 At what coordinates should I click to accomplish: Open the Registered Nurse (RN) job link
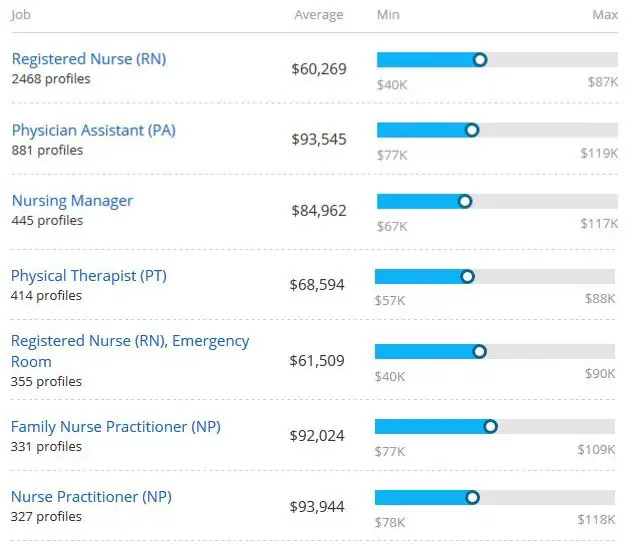88,59
